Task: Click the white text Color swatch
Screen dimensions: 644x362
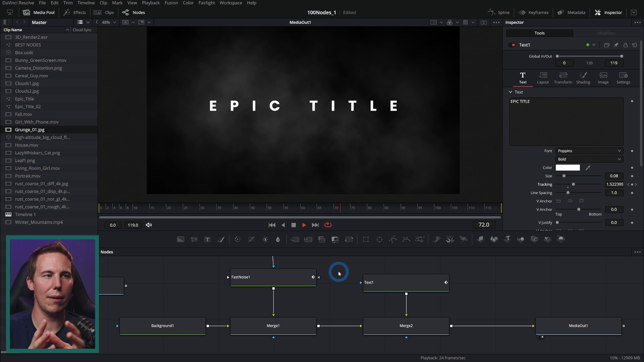Action: (568, 168)
